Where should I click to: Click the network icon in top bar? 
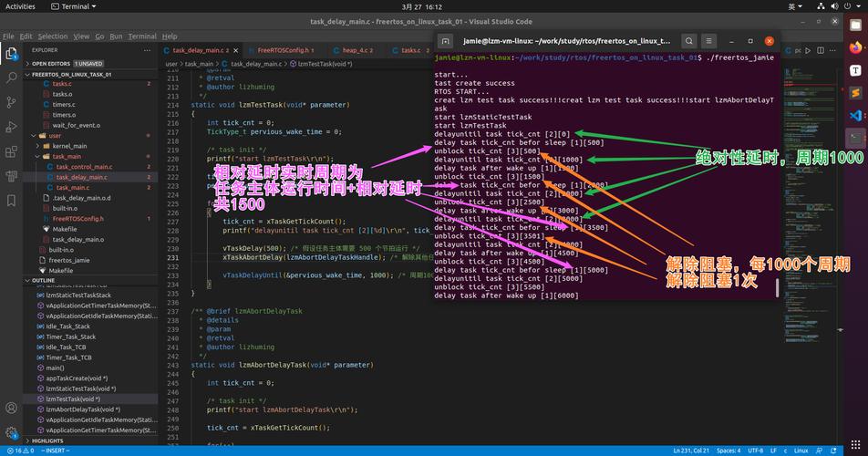(x=821, y=6)
